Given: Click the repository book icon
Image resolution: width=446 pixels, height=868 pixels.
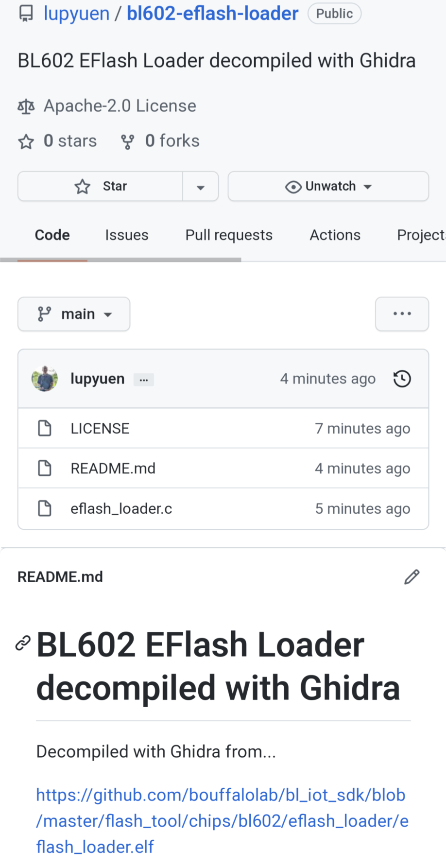Looking at the screenshot, I should click(26, 14).
